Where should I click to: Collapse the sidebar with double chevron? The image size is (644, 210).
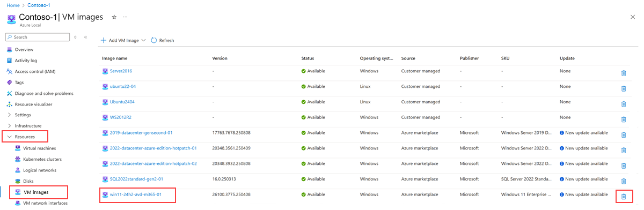[85, 37]
